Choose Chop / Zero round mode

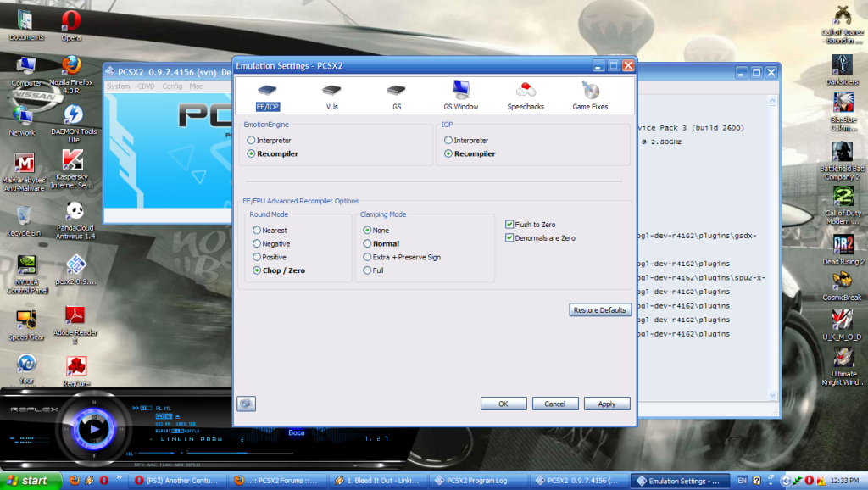point(279,270)
